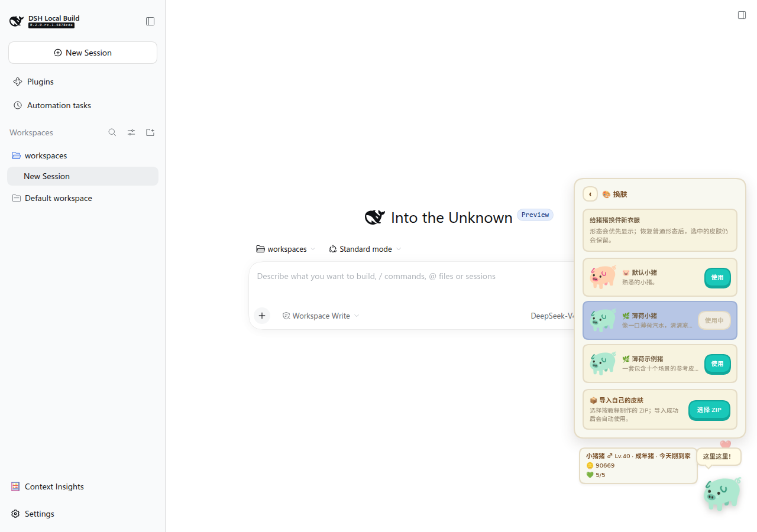The width and height of the screenshot is (757, 532).
Task: Click the plus attach button
Action: [x=262, y=316]
